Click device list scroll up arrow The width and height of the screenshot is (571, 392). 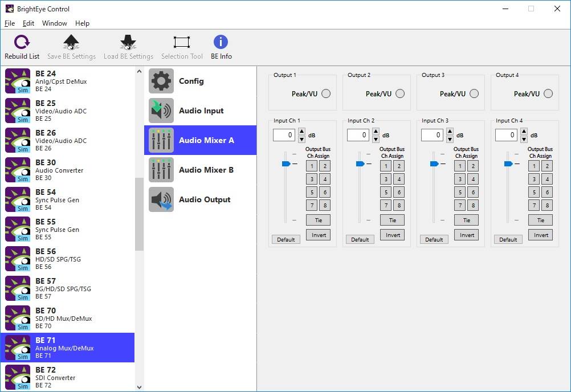coord(139,71)
